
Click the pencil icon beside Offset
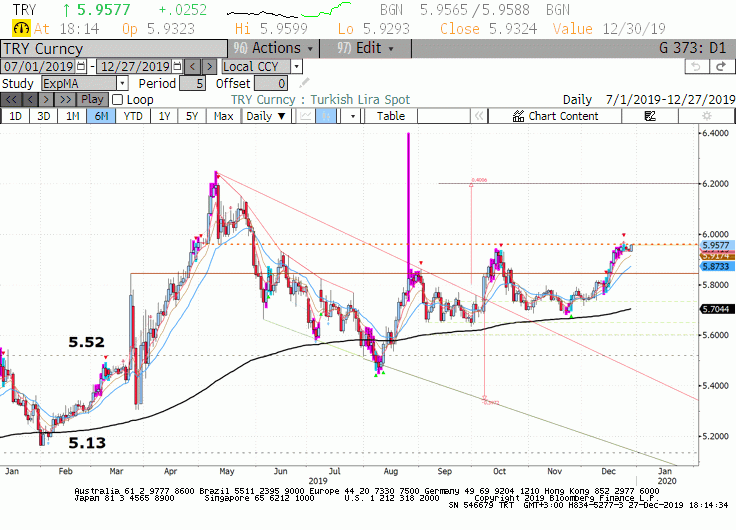pyautogui.click(x=304, y=83)
